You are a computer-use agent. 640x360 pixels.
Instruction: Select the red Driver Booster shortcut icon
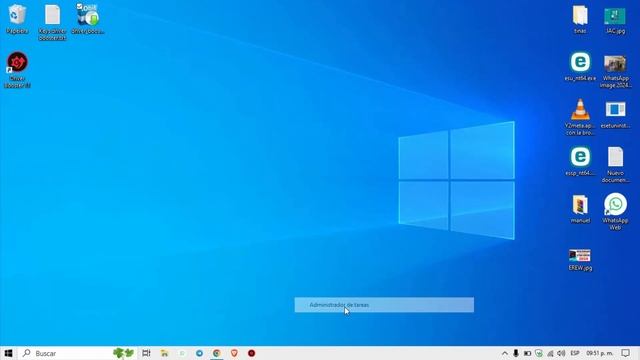point(17,69)
